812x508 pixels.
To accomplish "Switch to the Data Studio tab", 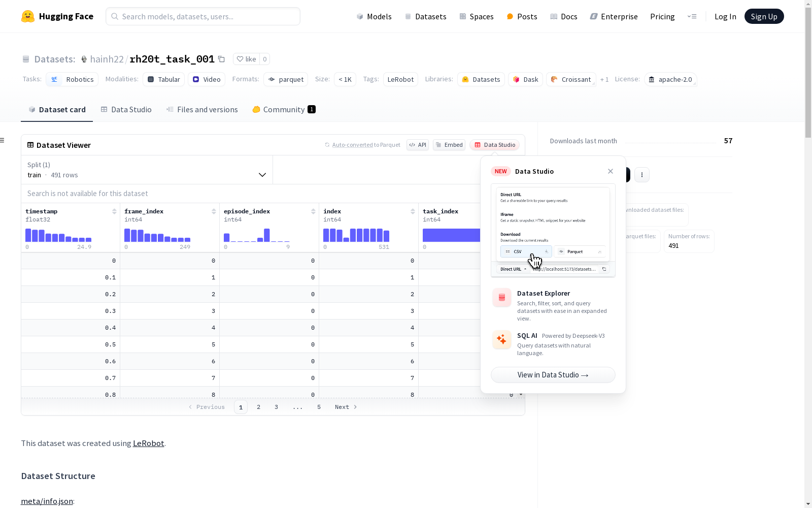I will coord(126,110).
